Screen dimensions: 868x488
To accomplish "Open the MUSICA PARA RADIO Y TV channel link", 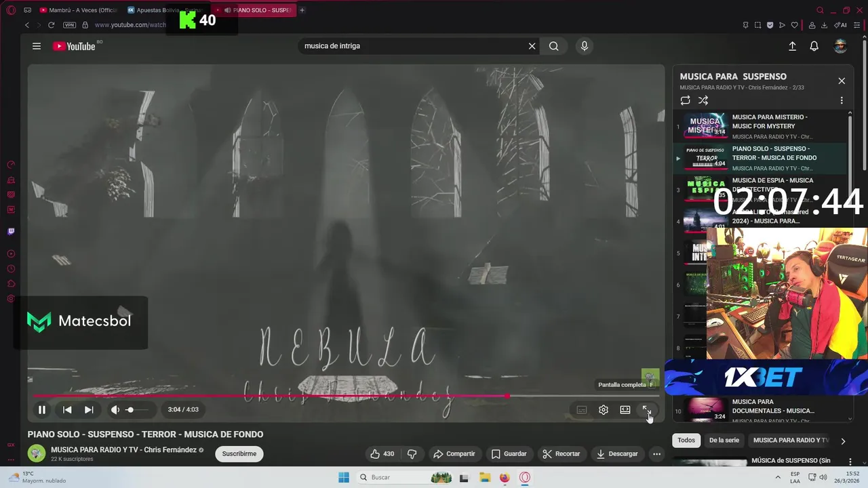I will (123, 450).
